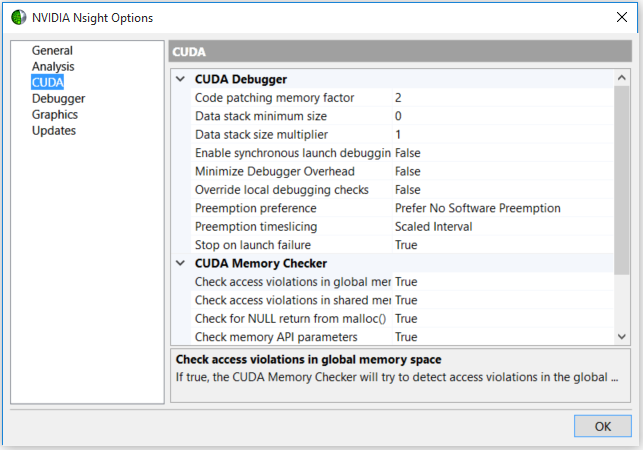
Task: Select the Override local debugging checks label
Action: pos(282,190)
